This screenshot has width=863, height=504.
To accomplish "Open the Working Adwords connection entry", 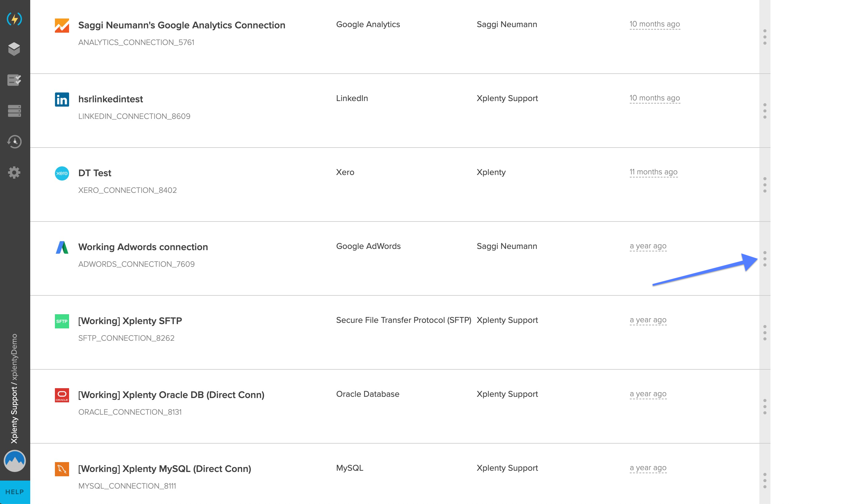I will [x=143, y=247].
